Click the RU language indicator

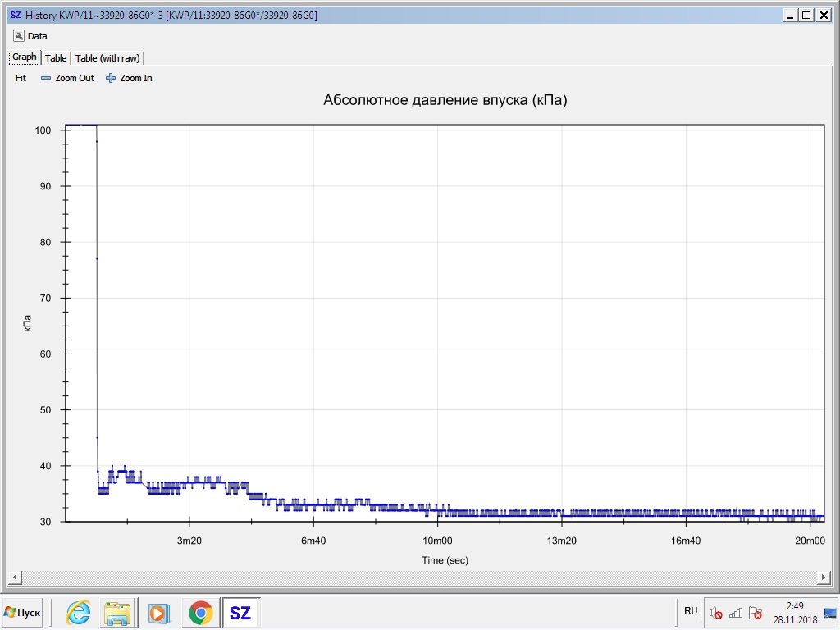[x=691, y=611]
